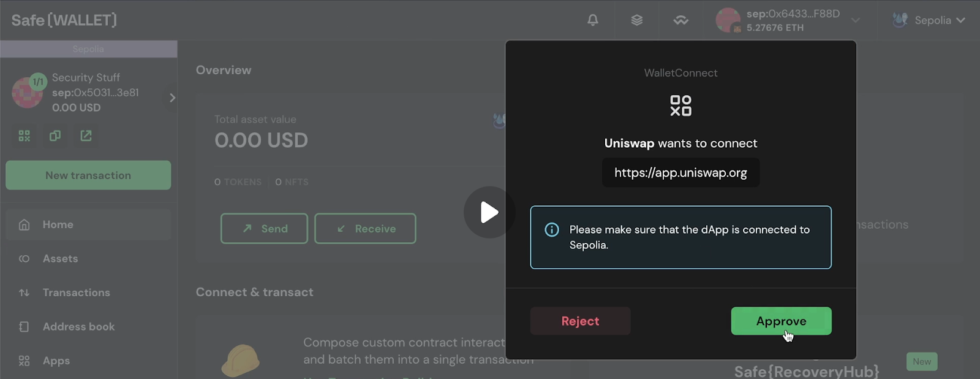
Task: Click the Receive button
Action: pyautogui.click(x=365, y=229)
